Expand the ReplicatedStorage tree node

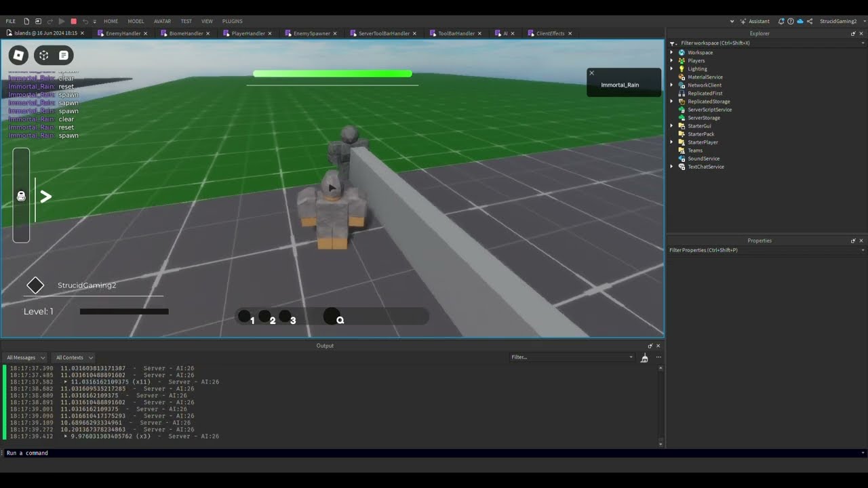pyautogui.click(x=672, y=101)
